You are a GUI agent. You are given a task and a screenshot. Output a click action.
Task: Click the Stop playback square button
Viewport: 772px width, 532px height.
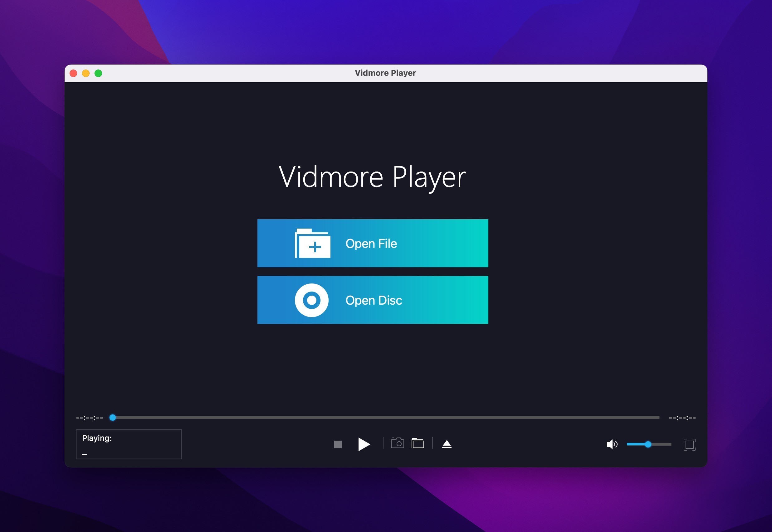click(x=338, y=444)
